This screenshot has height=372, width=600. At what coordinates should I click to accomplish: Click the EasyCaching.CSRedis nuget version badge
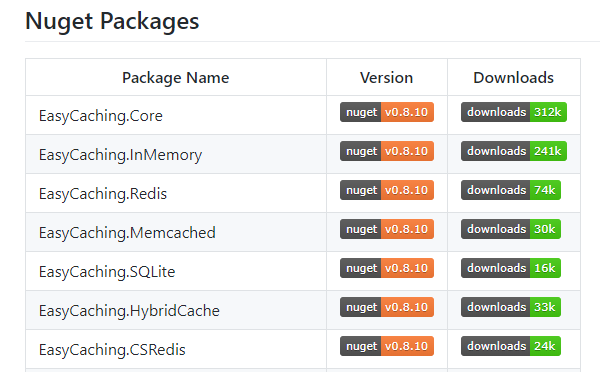387,346
